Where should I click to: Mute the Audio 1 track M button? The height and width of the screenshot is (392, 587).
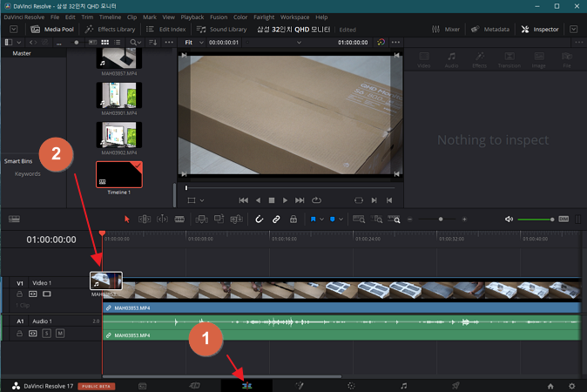pos(60,334)
